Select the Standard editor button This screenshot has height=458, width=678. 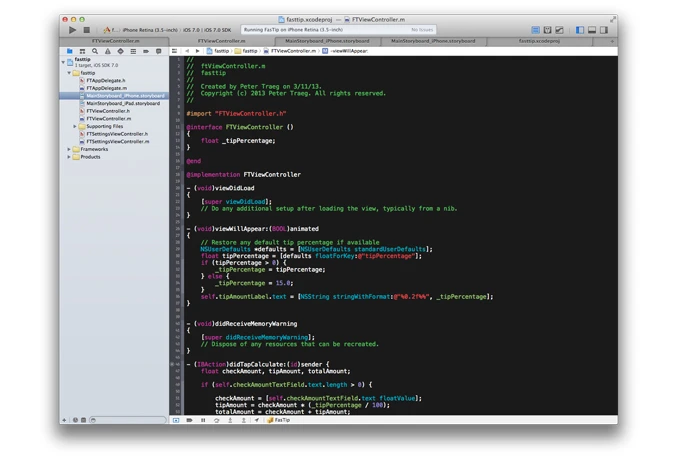click(535, 30)
